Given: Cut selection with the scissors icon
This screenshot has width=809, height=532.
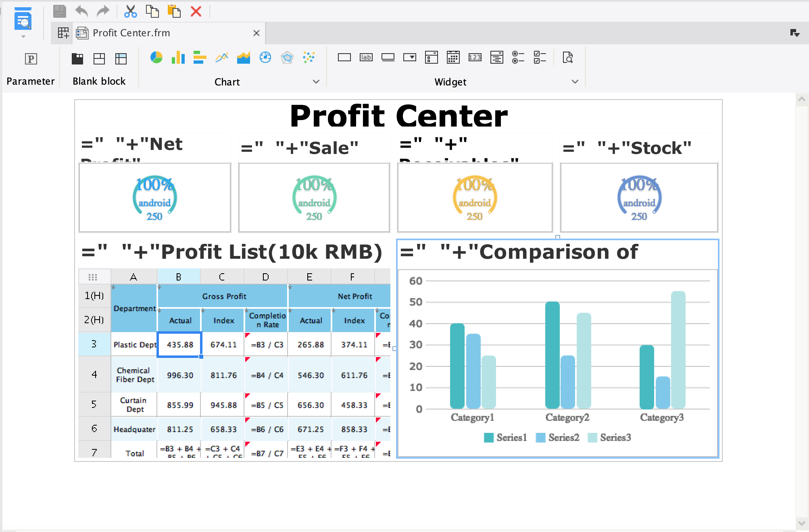Looking at the screenshot, I should click(130, 11).
